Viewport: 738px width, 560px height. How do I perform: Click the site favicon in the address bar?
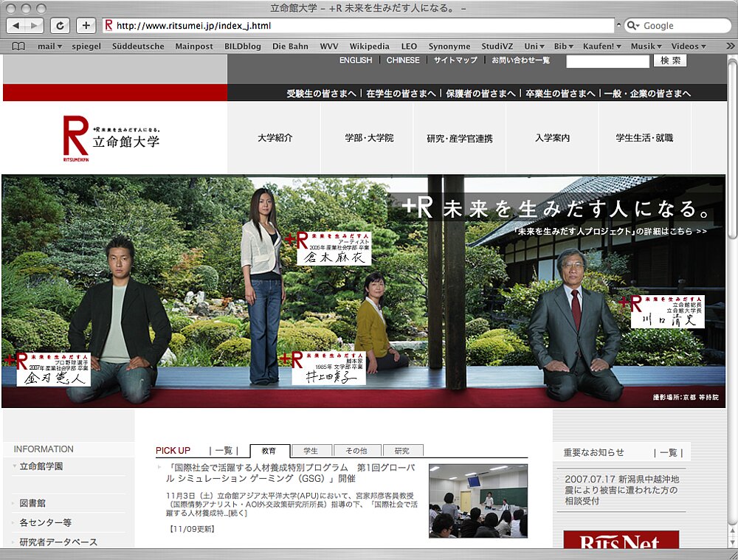pos(108,26)
